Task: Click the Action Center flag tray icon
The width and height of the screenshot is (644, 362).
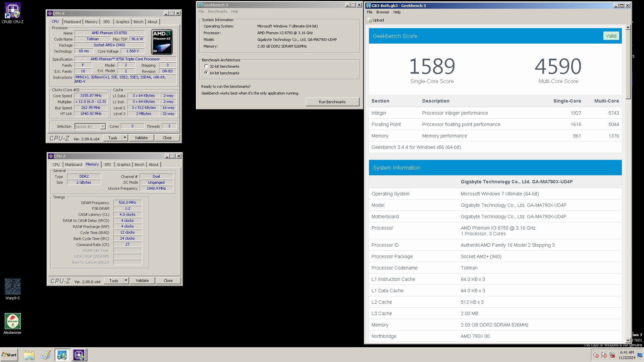Action: pos(604,355)
